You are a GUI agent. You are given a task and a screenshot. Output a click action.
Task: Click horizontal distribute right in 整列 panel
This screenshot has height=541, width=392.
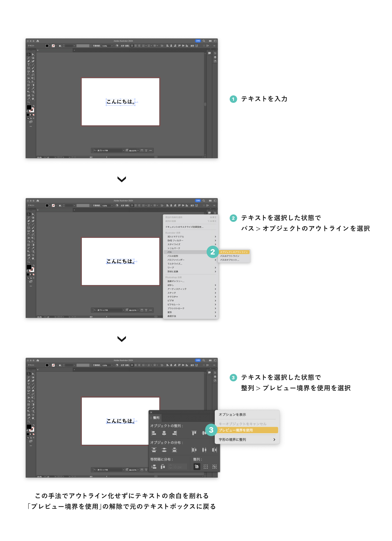(214, 450)
